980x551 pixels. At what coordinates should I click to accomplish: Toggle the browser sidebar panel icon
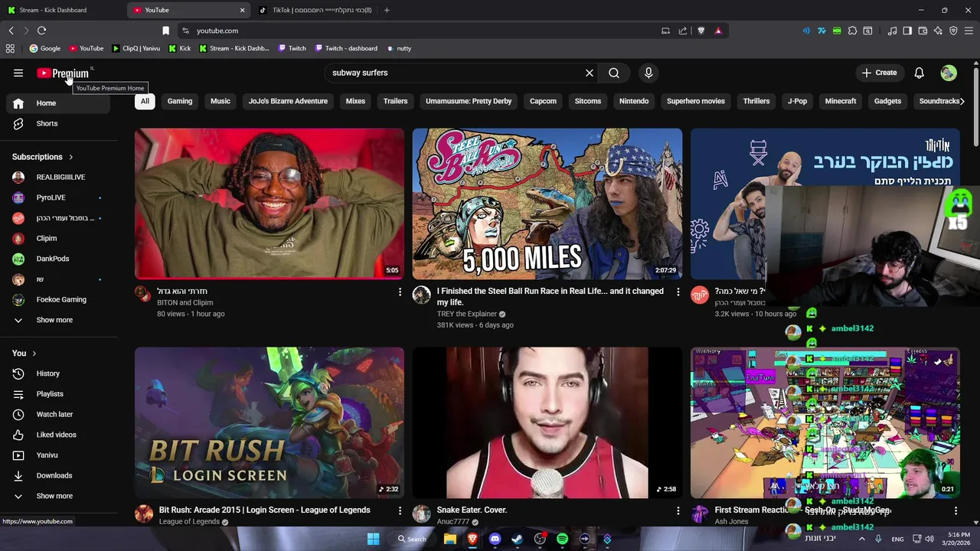[x=907, y=31]
